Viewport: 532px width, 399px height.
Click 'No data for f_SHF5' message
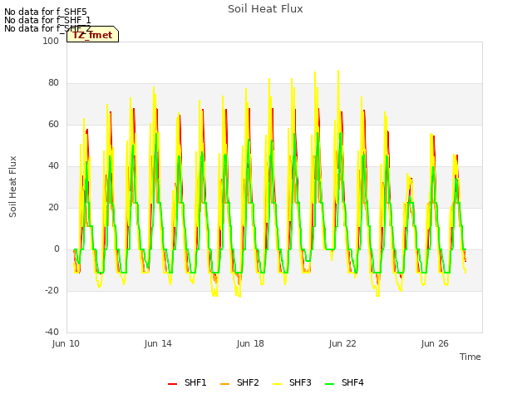click(46, 12)
